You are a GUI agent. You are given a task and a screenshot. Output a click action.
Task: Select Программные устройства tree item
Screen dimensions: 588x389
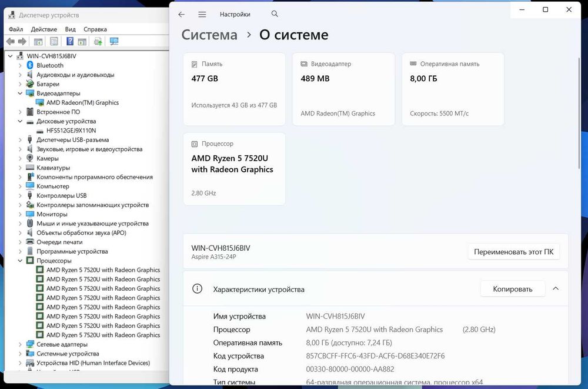click(x=72, y=251)
